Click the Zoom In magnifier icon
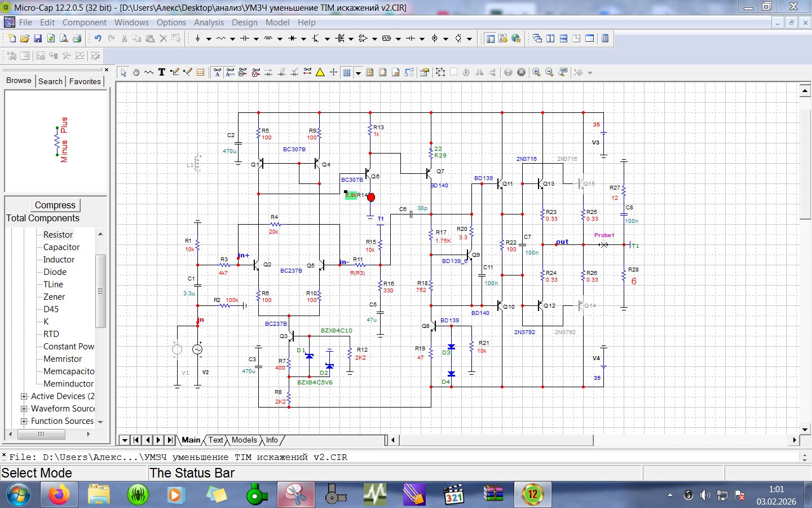812x508 pixels. (x=536, y=72)
